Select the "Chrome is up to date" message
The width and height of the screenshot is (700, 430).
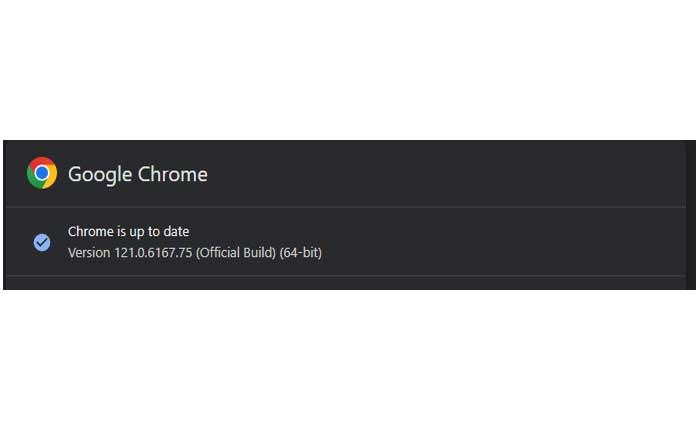[128, 232]
